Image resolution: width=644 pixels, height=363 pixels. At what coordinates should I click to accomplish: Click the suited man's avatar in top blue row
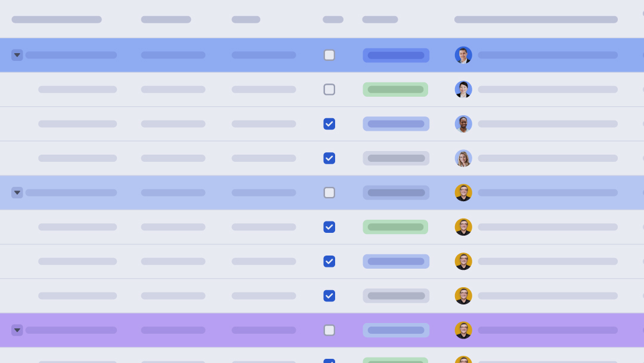click(463, 55)
